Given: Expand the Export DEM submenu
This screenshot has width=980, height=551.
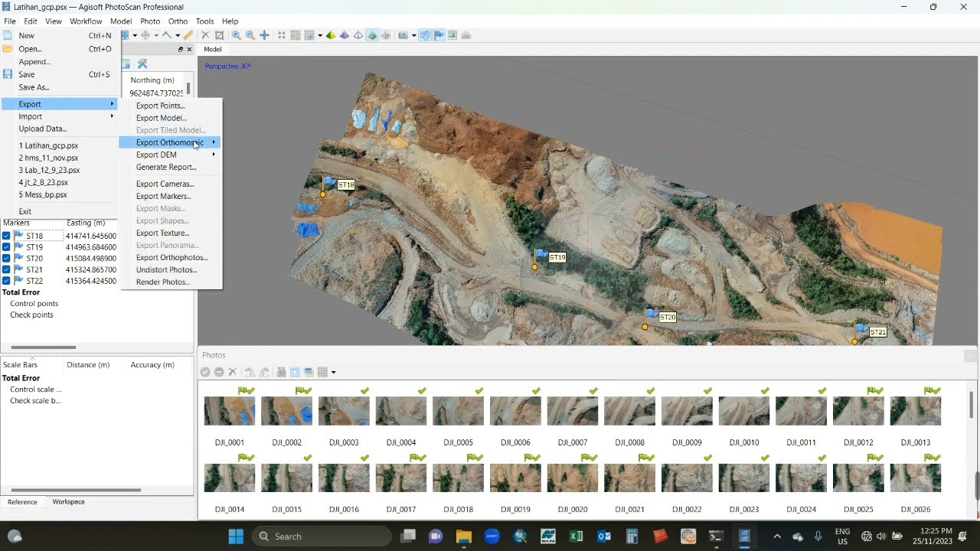Looking at the screenshot, I should click(171, 155).
